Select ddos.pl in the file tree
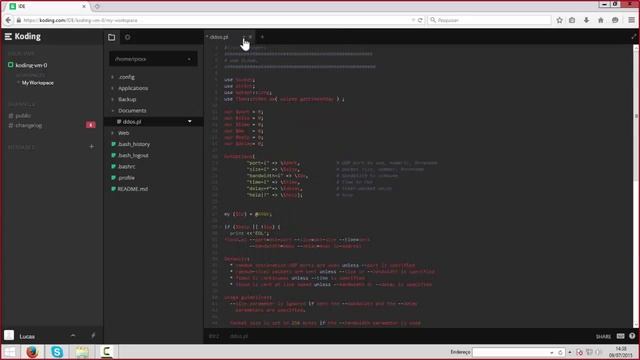Viewport: 640px width, 360px height. [132, 122]
